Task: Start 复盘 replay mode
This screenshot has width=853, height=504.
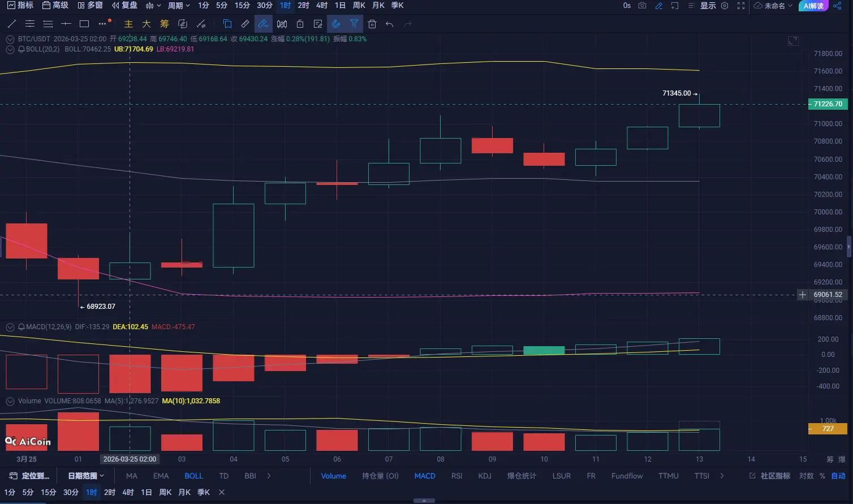Action: point(124,6)
